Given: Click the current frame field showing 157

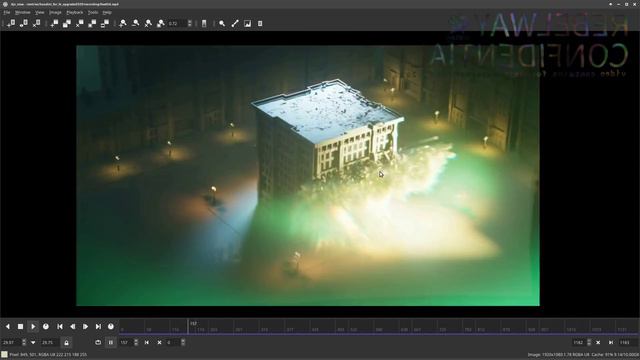Looking at the screenshot, I should point(126,342).
